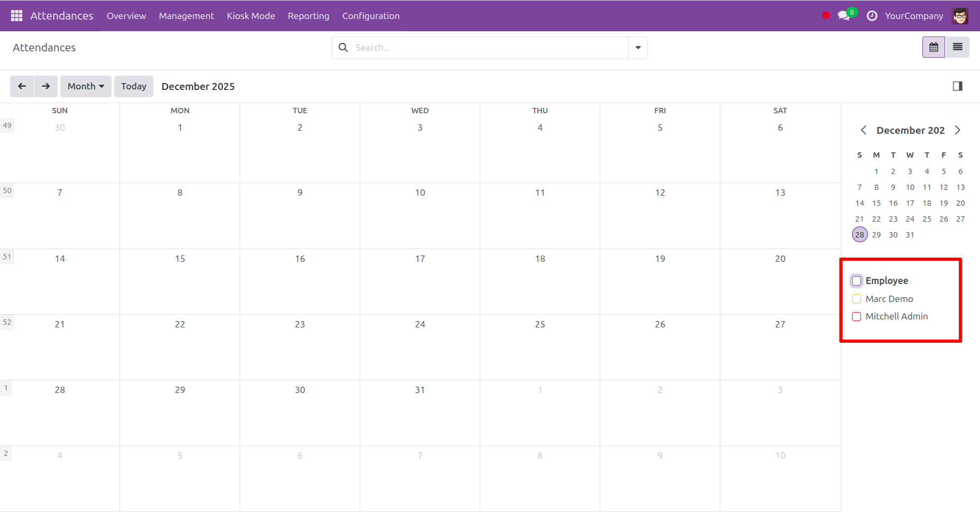Toggle the Employee select-all checkbox
This screenshot has width=980, height=512.
click(x=857, y=281)
